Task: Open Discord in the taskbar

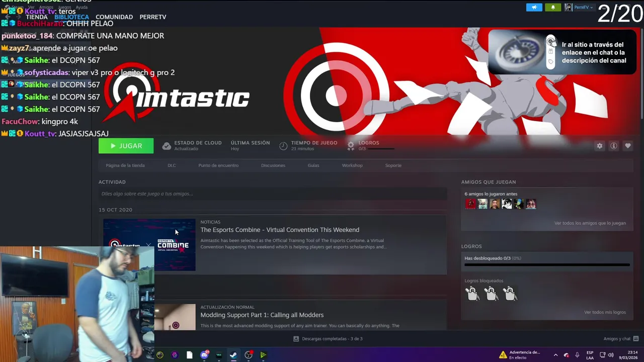Action: point(204,355)
